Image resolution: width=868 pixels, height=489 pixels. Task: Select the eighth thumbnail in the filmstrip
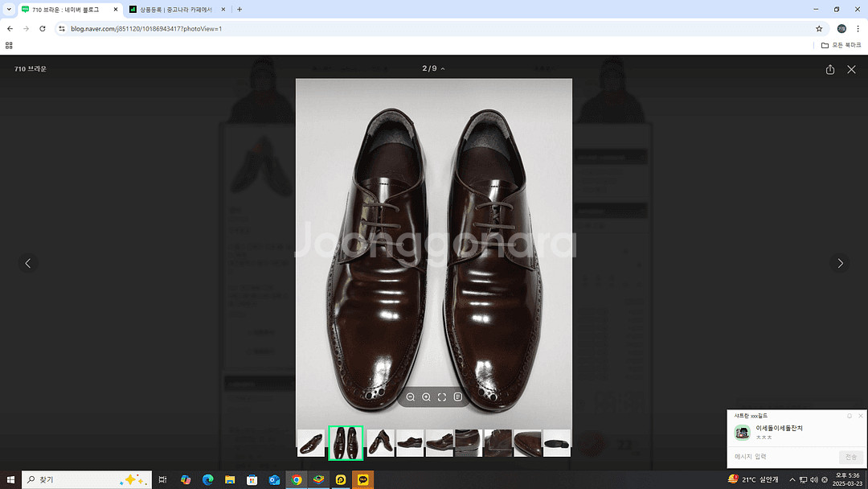[x=527, y=443]
